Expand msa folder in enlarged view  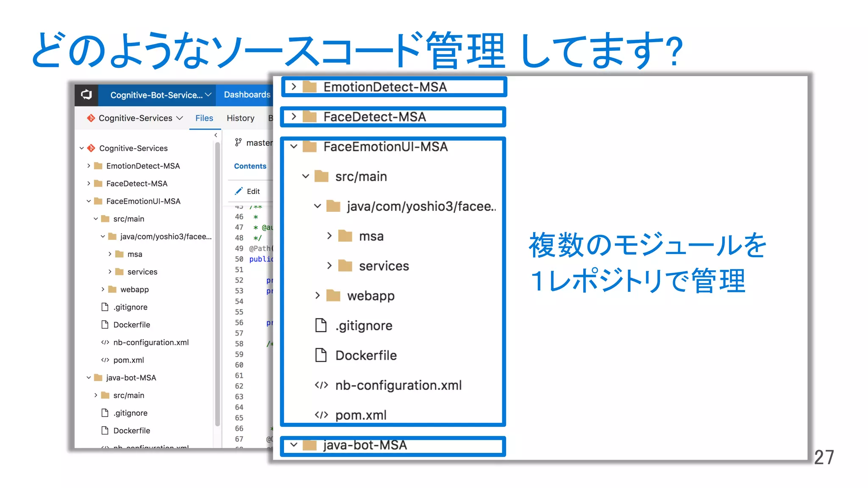point(329,236)
